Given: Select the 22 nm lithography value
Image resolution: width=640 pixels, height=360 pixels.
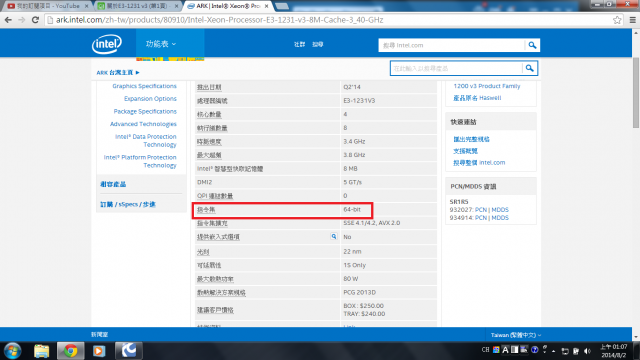Looking at the screenshot, I should (352, 251).
